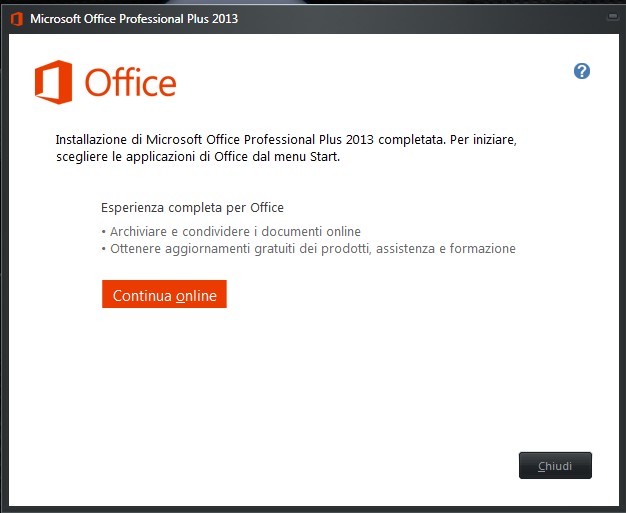The height and width of the screenshot is (513, 626).
Task: Click the "scegliere le applicazioni di Office" line
Action: pos(198,156)
